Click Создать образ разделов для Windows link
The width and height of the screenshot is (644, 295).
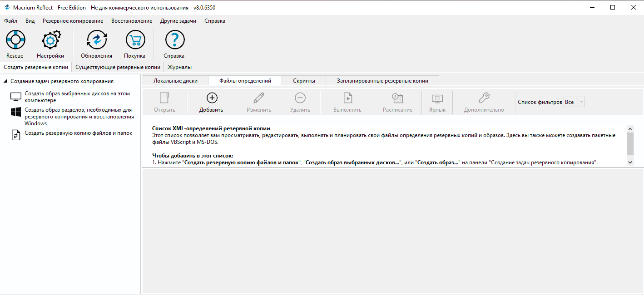tap(79, 117)
